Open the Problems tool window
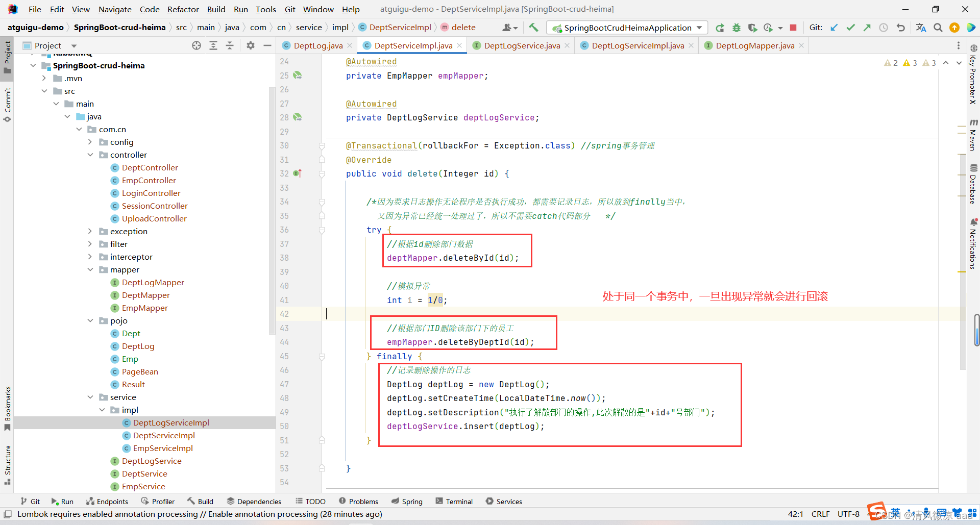 point(358,502)
